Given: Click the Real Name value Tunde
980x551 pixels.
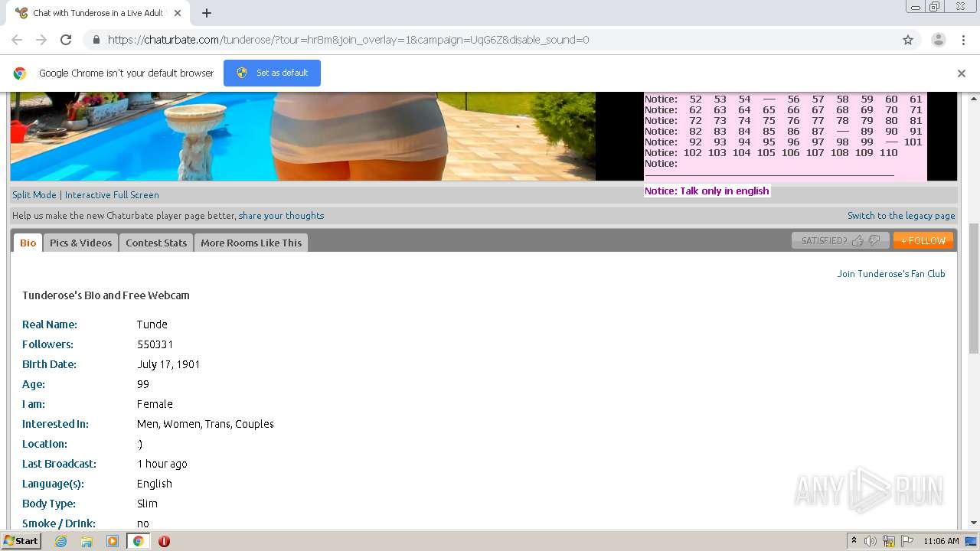Looking at the screenshot, I should [x=152, y=324].
